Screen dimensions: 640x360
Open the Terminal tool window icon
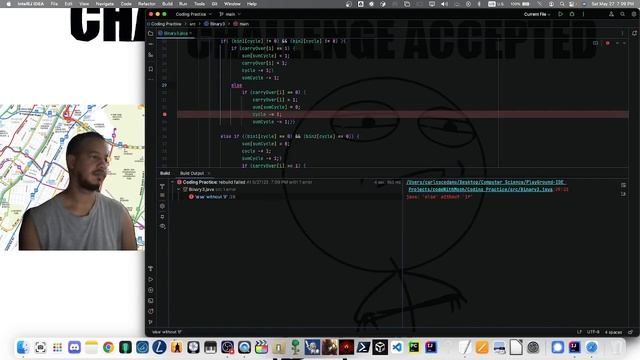[151, 301]
